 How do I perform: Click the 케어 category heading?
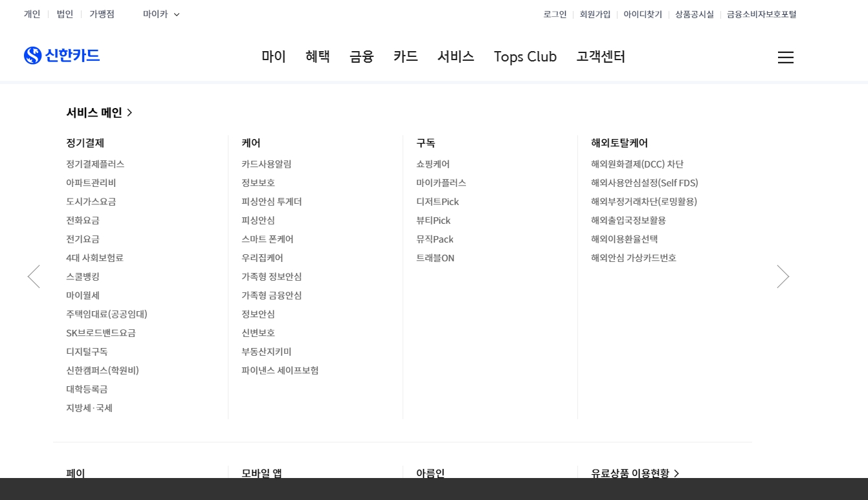coord(251,143)
